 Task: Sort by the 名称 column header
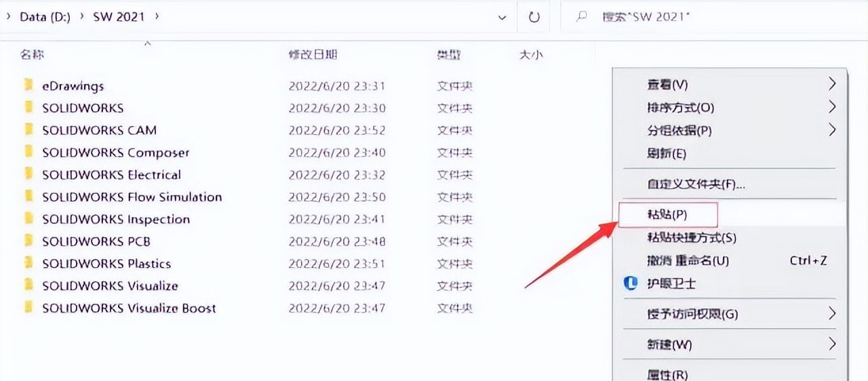pos(33,55)
